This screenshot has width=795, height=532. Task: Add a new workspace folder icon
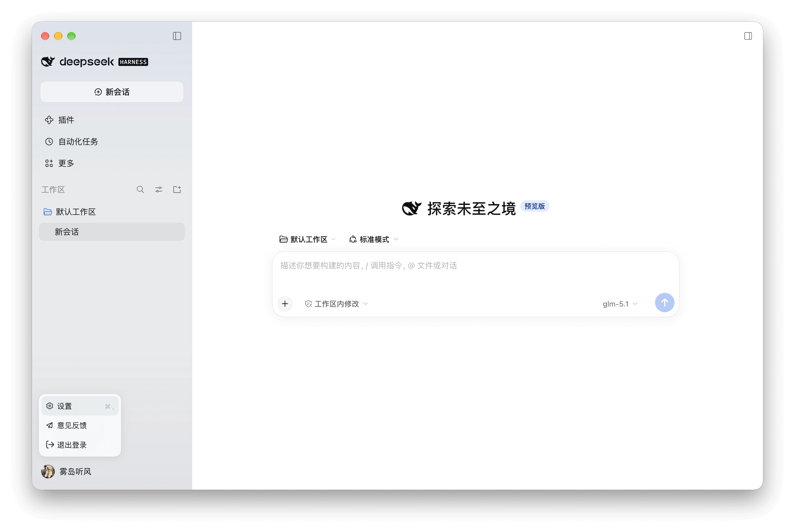pos(177,189)
